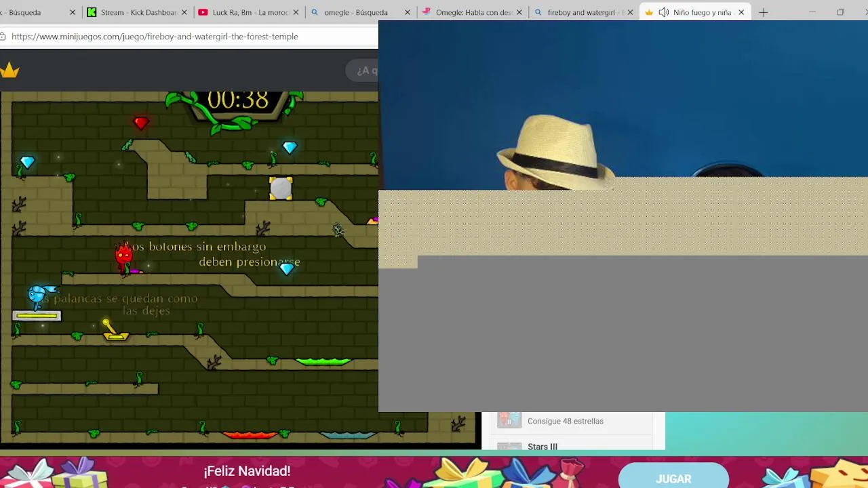Click the green goo pool
868x488 pixels.
tap(323, 361)
